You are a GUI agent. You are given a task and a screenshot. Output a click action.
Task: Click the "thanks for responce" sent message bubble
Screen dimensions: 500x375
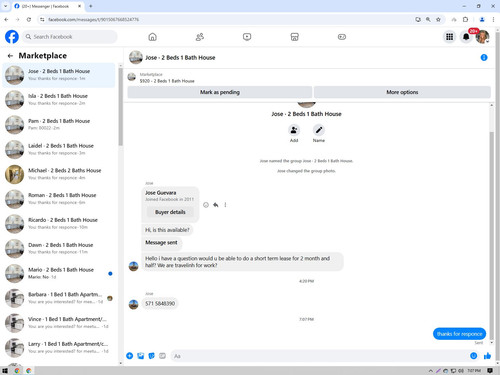459,334
